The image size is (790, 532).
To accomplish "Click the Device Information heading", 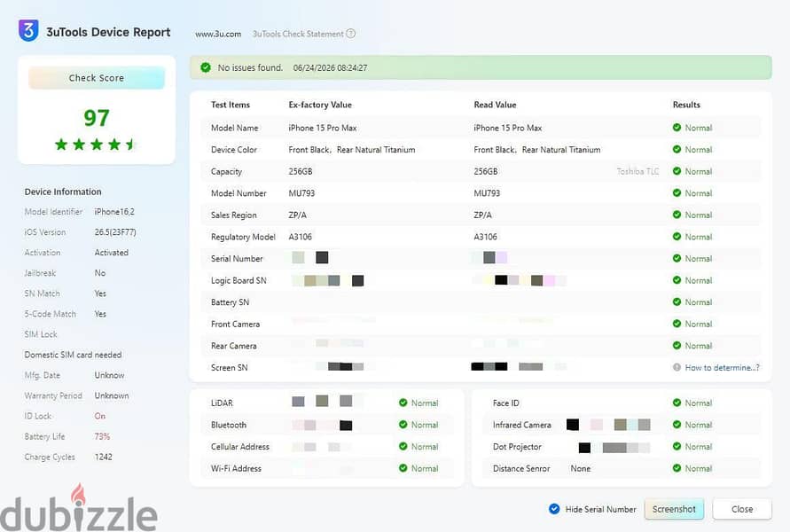I will [x=63, y=192].
